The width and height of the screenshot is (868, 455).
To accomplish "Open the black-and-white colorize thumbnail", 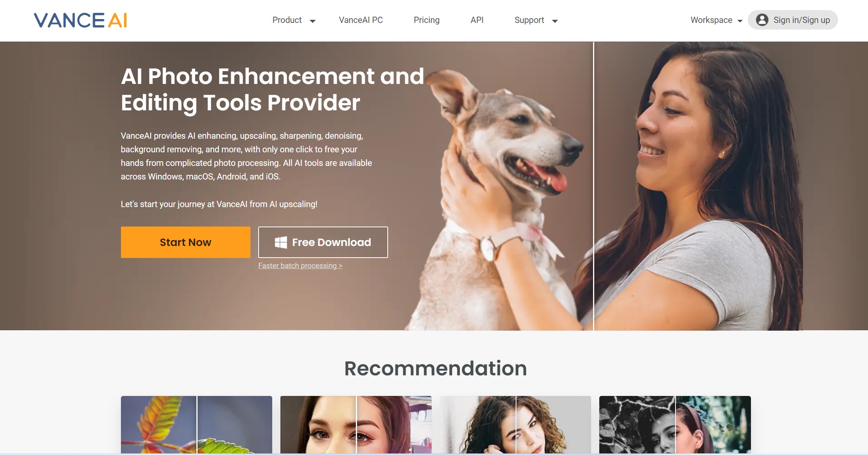I will click(x=675, y=425).
